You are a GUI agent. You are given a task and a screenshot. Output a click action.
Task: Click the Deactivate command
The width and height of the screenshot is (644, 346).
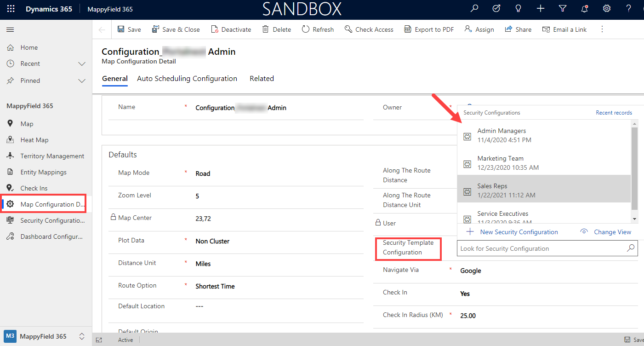(231, 29)
